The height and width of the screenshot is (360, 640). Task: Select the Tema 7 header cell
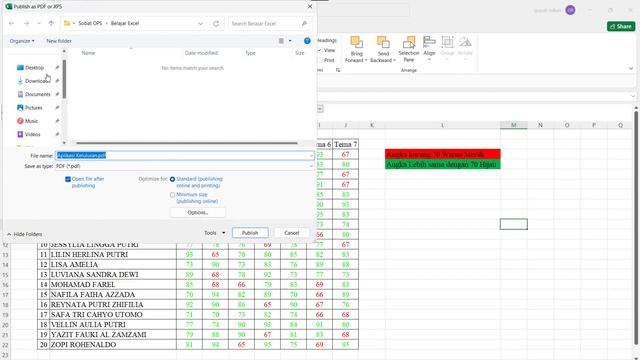[345, 144]
